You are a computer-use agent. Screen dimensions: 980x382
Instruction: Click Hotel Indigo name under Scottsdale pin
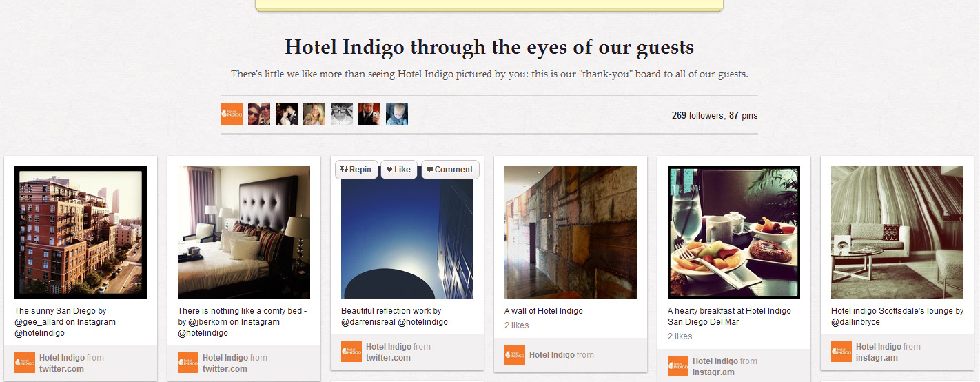click(877, 347)
